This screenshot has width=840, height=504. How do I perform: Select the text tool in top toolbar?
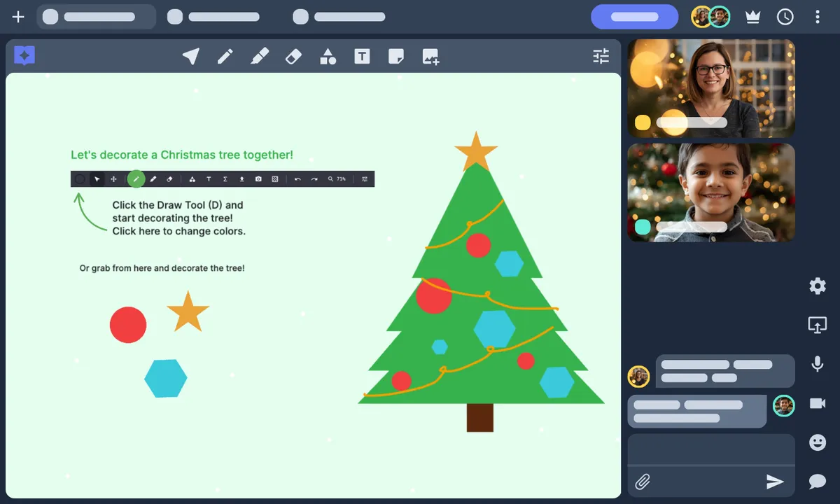pos(362,56)
